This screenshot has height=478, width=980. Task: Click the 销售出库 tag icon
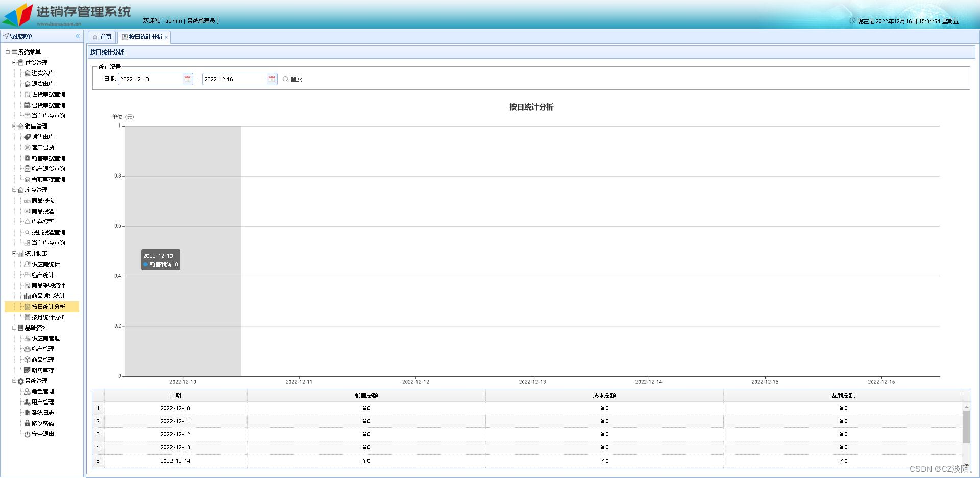[x=28, y=137]
